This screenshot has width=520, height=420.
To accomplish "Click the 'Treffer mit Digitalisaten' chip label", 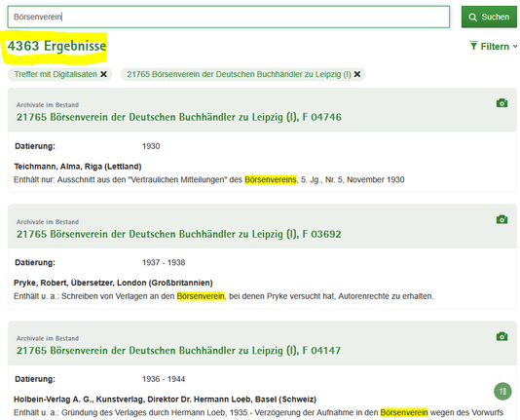I will pos(56,74).
